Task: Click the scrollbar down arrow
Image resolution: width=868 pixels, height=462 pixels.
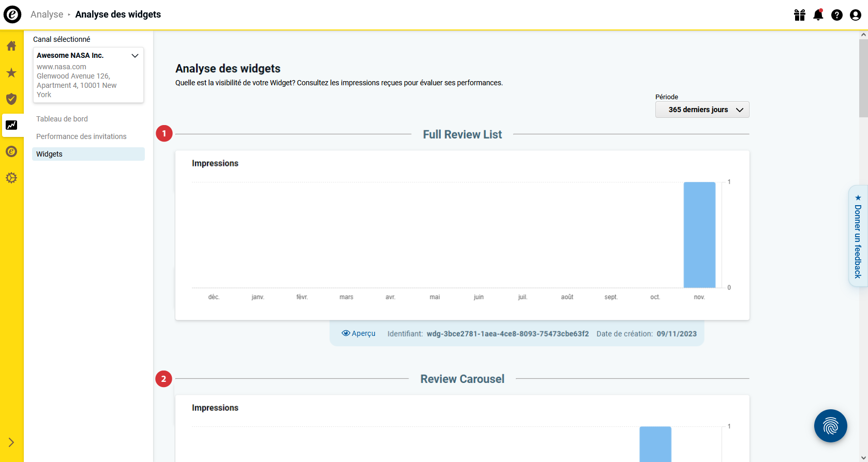Action: (x=863, y=457)
